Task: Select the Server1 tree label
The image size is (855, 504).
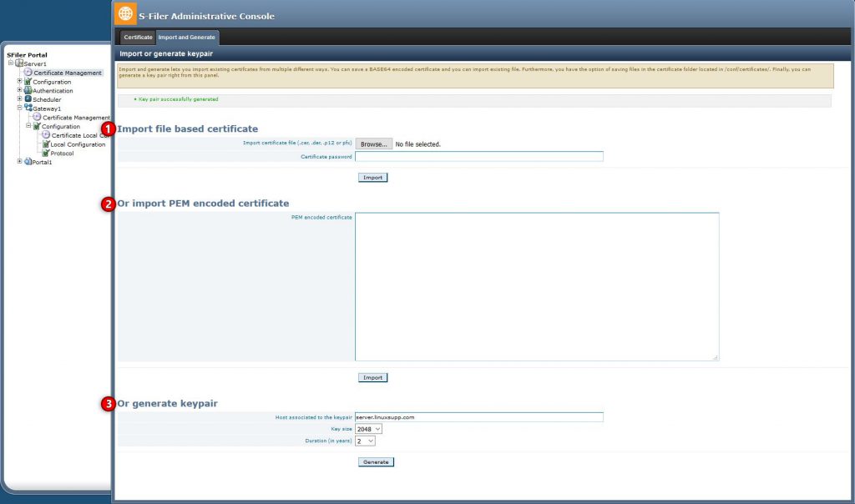Action: pyautogui.click(x=35, y=63)
